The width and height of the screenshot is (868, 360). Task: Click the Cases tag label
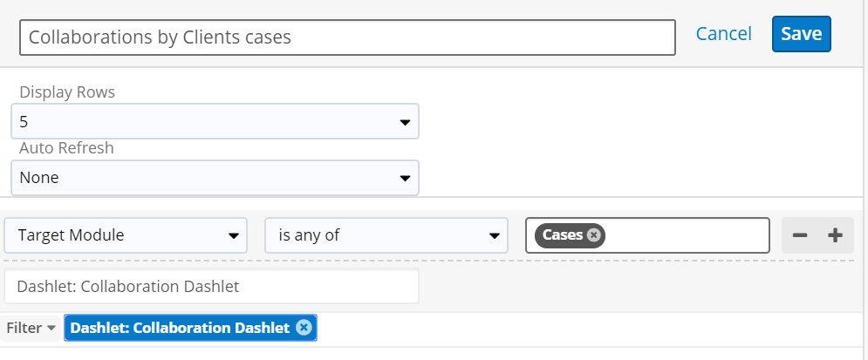[x=563, y=235]
